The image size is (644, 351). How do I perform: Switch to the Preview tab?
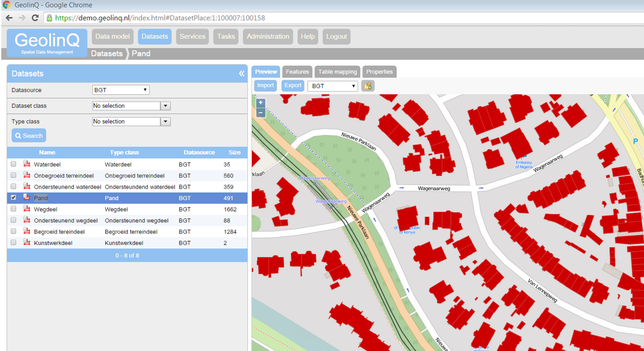(x=266, y=72)
